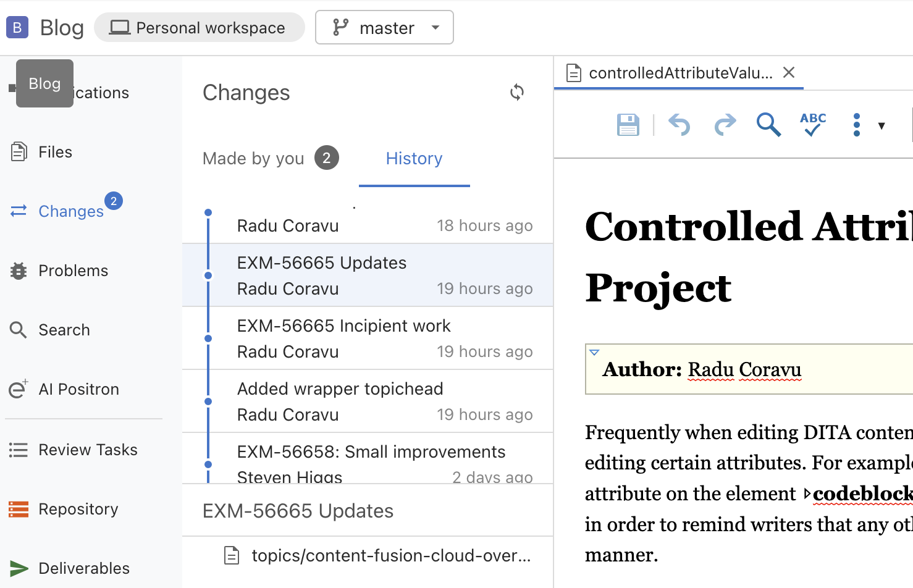This screenshot has width=913, height=588.
Task: Click the Redo arrow icon
Action: pyautogui.click(x=725, y=125)
